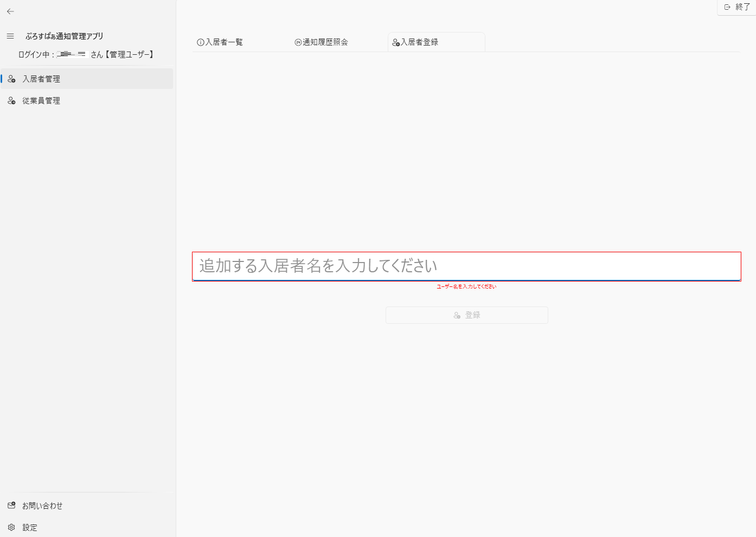
Task: Toggle the hamburger navigation menu
Action: 10,36
